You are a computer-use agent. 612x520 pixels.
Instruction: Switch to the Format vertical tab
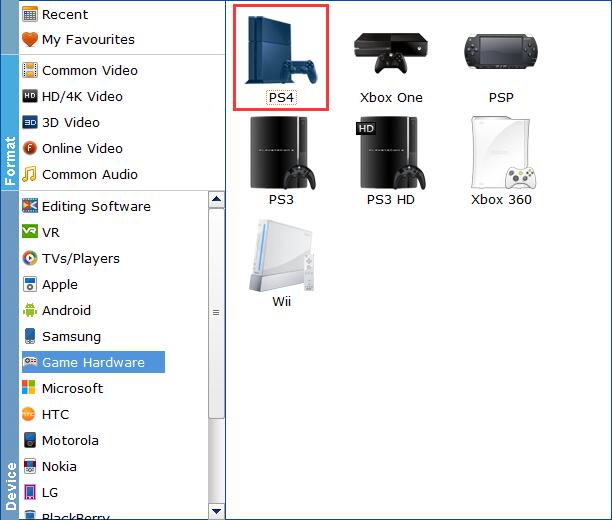(x=9, y=122)
